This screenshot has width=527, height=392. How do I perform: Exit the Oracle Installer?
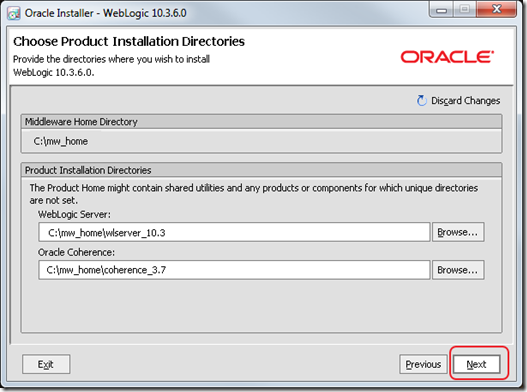[46, 364]
